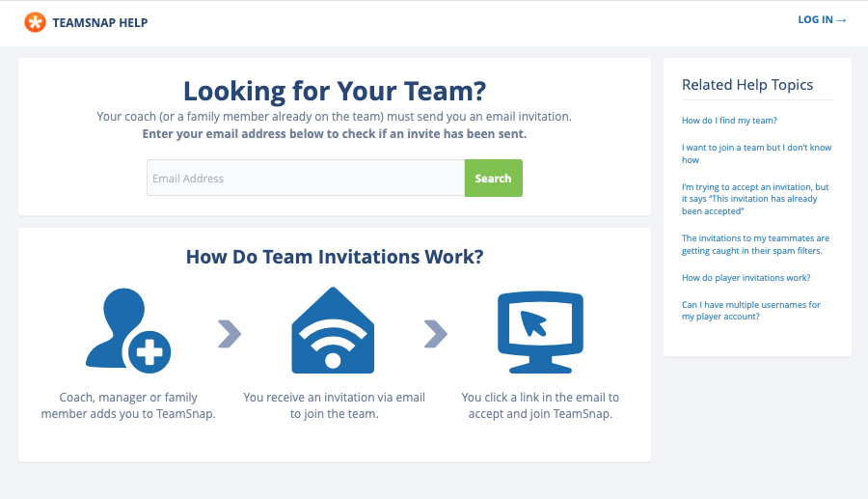
Task: Open 'How do I find my team?' topic
Action: pyautogui.click(x=729, y=121)
